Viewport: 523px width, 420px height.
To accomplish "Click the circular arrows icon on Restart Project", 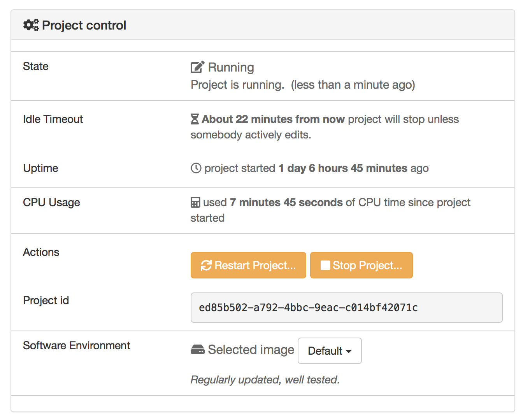I will tap(206, 265).
